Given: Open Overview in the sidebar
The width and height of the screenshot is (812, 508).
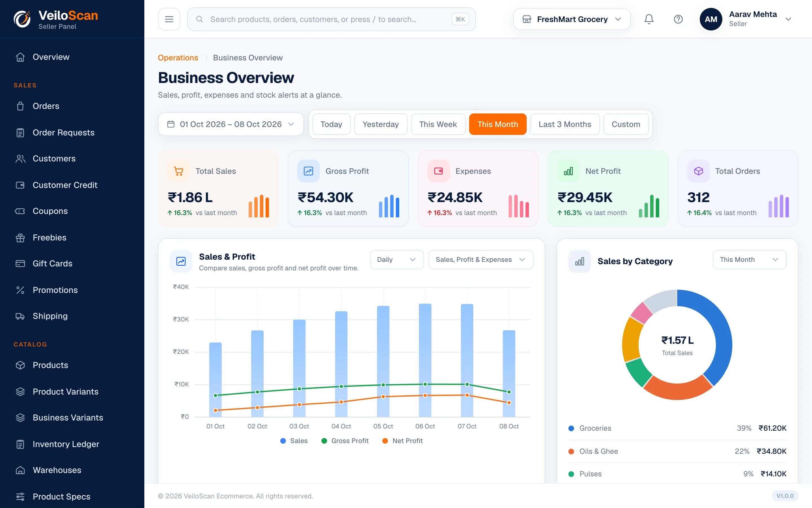Looking at the screenshot, I should pos(72,57).
